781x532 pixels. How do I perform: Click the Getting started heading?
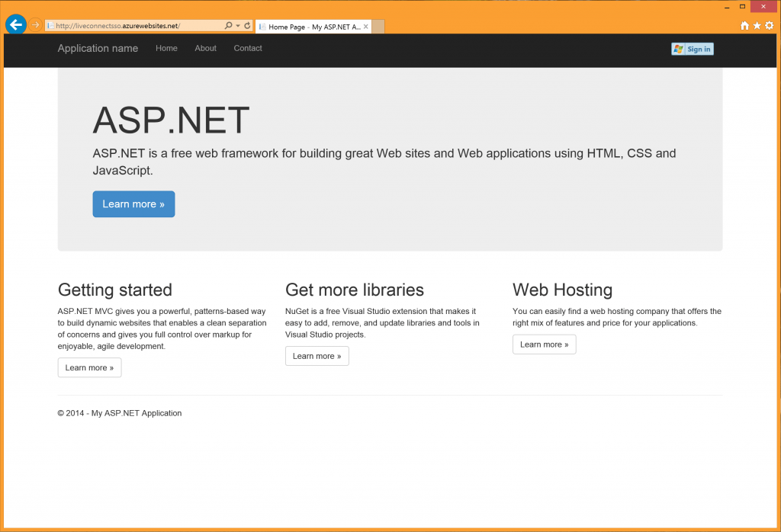(x=115, y=290)
